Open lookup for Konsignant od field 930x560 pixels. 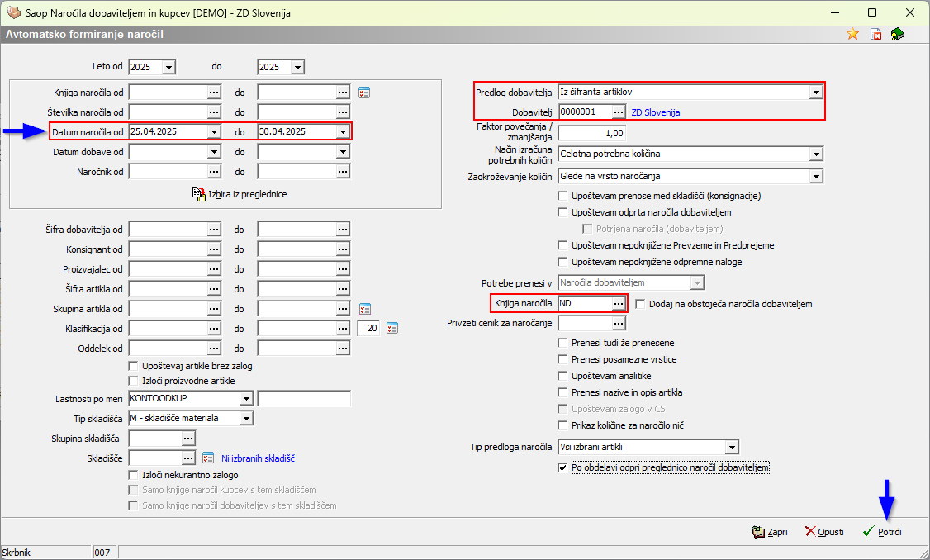[214, 249]
